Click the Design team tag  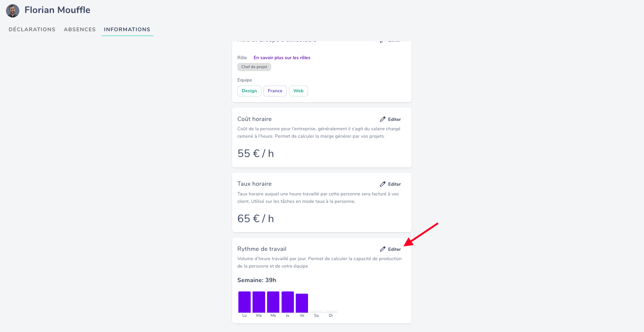coord(249,91)
